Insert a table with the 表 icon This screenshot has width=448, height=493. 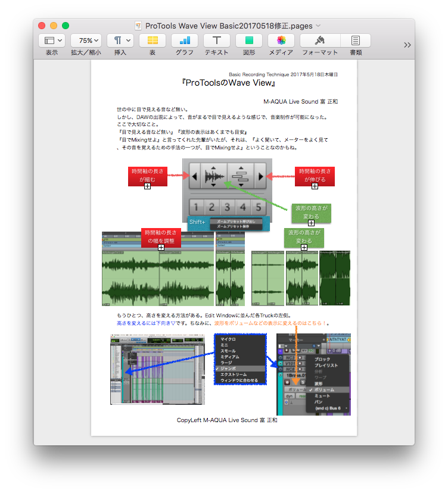tap(153, 40)
